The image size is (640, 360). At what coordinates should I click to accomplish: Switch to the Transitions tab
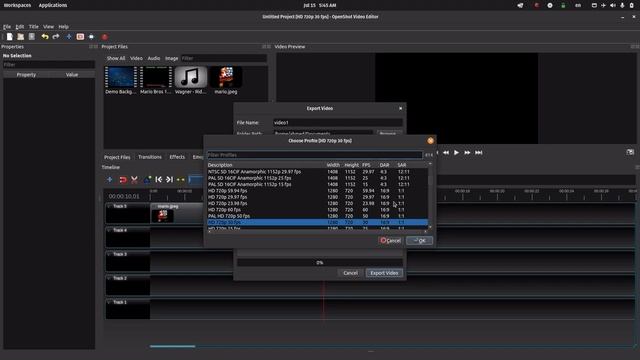(x=150, y=157)
